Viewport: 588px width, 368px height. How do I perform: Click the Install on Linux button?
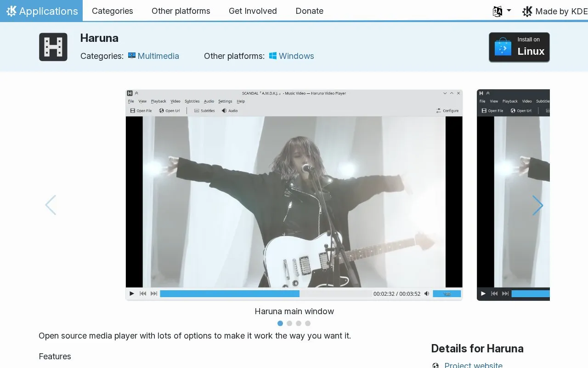click(x=519, y=47)
